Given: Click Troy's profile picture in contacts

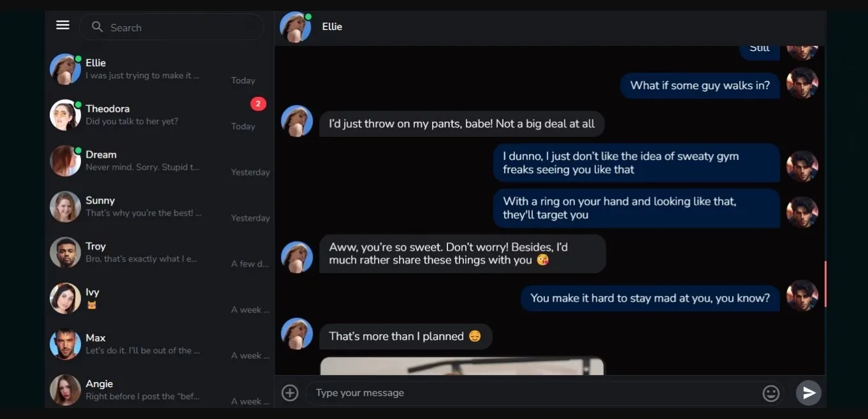Looking at the screenshot, I should [65, 253].
